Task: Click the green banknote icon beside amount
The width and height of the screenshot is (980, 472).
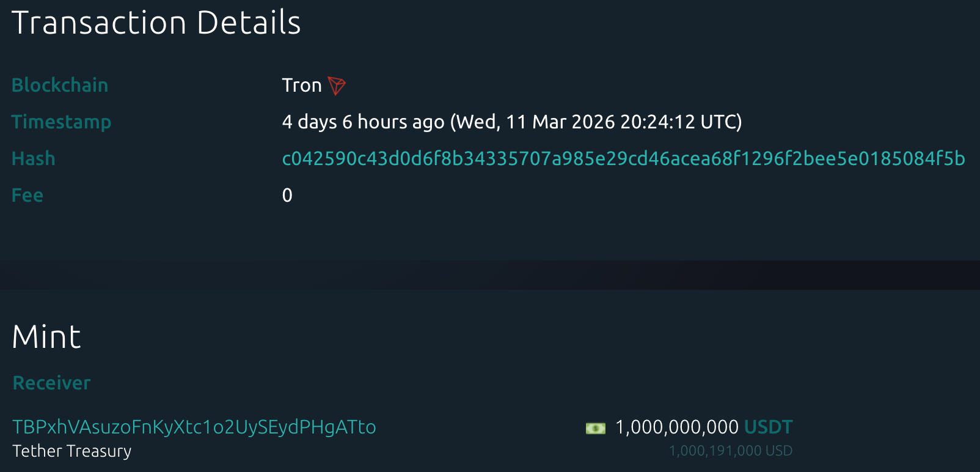Action: [595, 428]
